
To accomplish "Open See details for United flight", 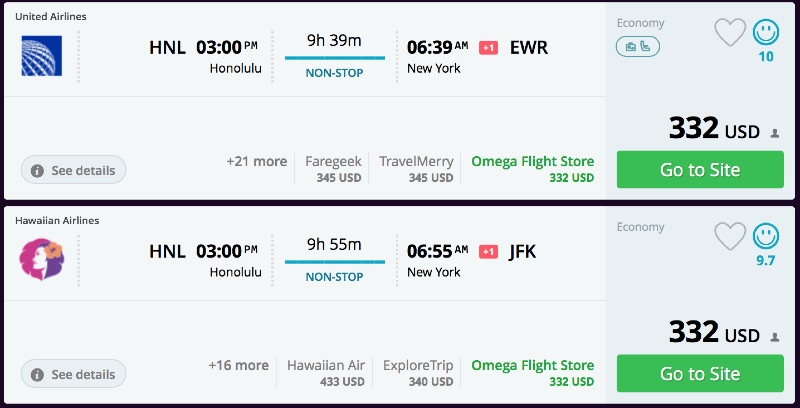I will (x=73, y=170).
